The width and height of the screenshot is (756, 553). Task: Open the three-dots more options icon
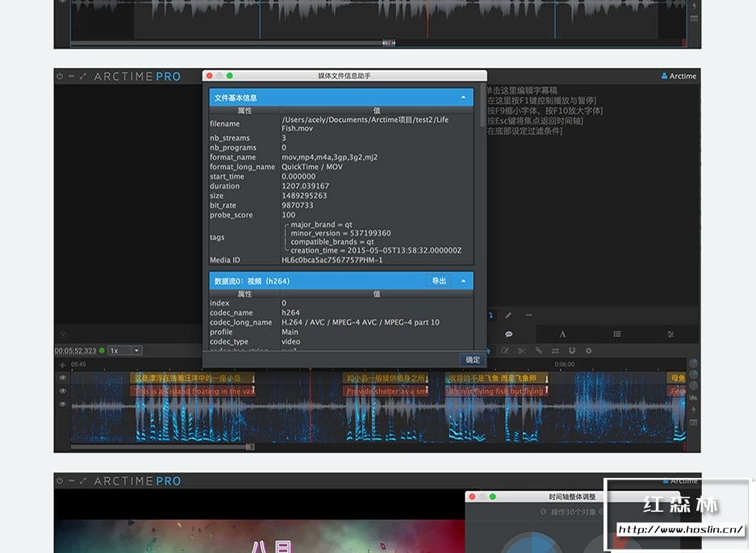[529, 315]
